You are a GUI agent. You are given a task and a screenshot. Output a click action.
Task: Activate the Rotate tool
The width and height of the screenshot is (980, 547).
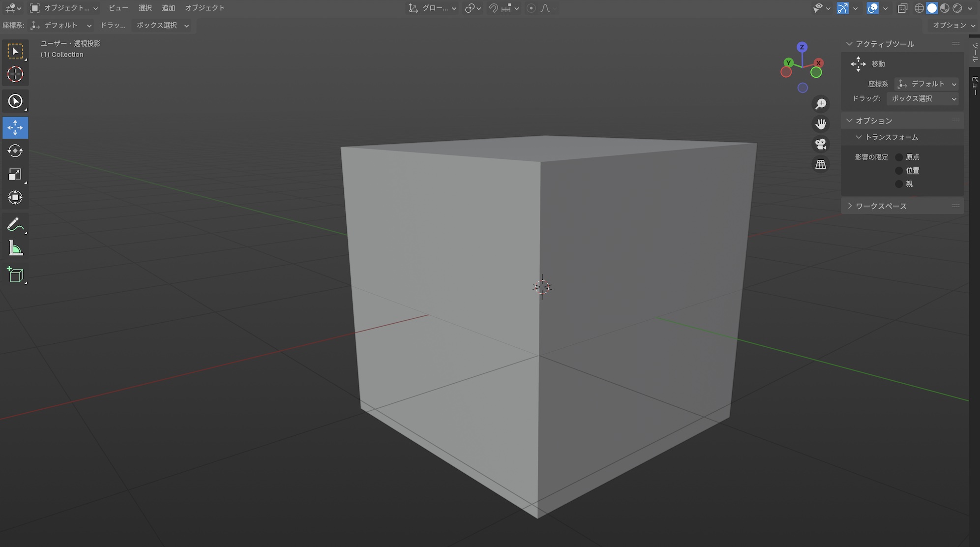pos(15,151)
